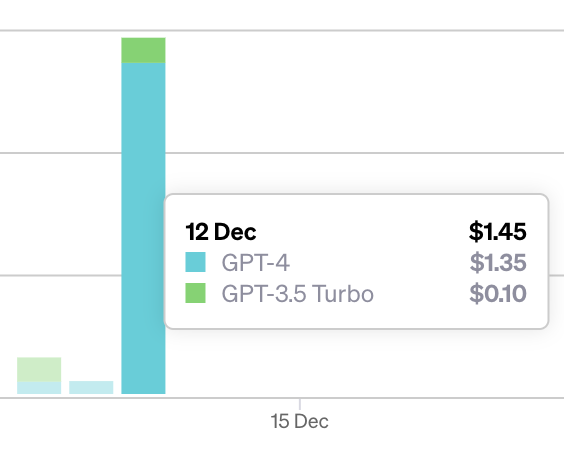Click the blank space below tooltip's GPT-3.5 Turbo row
This screenshot has height=454, width=564.
(356, 316)
